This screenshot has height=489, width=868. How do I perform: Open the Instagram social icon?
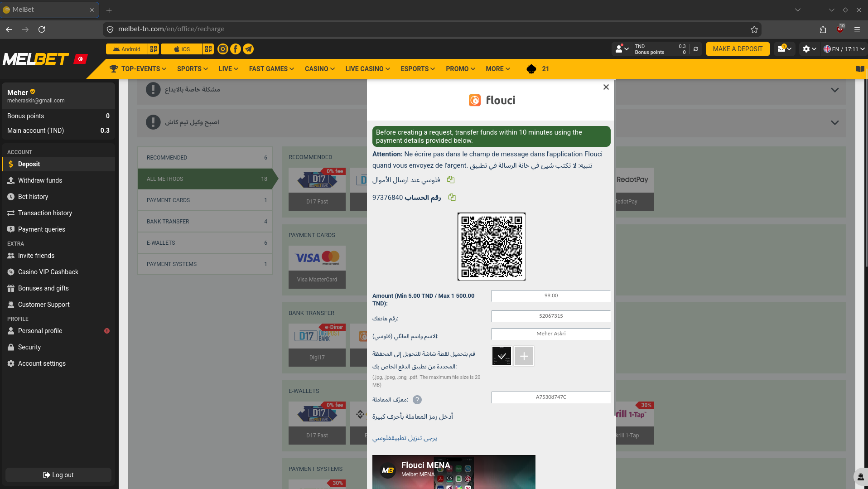(x=223, y=49)
